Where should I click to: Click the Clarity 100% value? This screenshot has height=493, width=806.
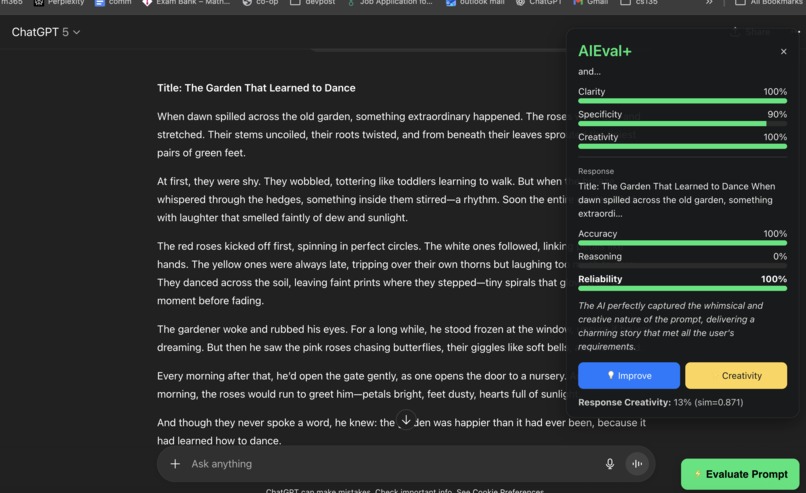click(x=775, y=92)
